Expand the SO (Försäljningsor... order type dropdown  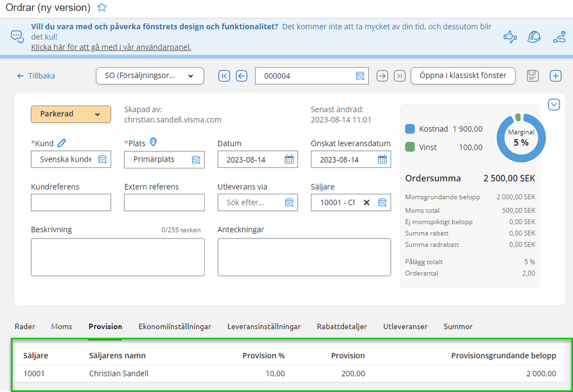point(150,76)
